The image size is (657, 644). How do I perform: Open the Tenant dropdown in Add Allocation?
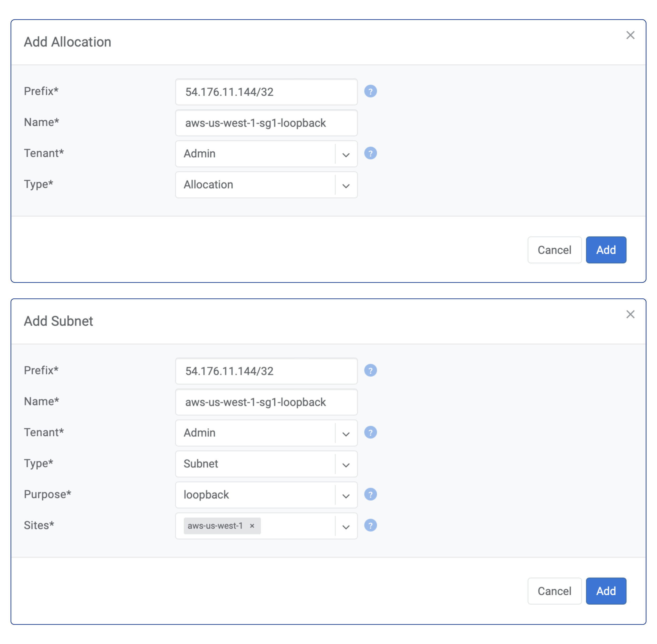click(x=346, y=155)
